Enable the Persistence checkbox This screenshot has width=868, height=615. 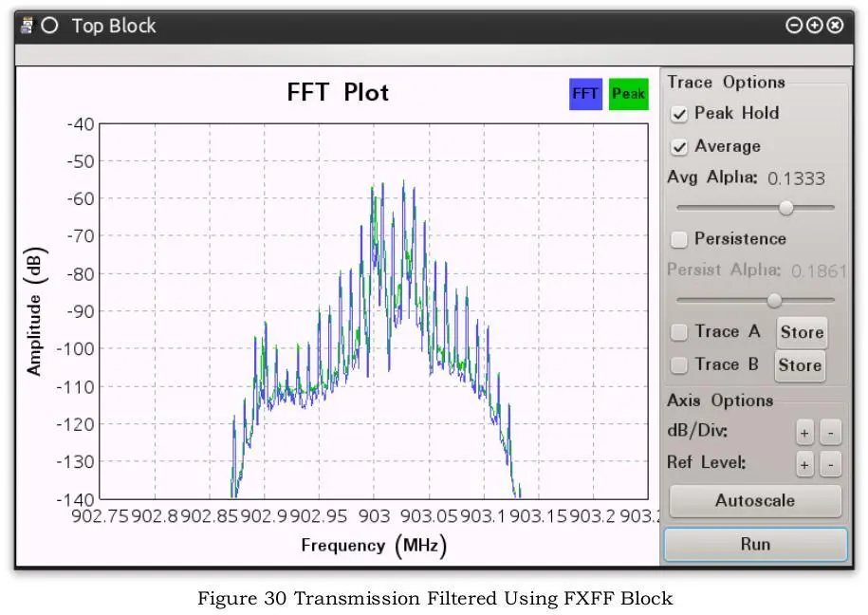pyautogui.click(x=678, y=239)
